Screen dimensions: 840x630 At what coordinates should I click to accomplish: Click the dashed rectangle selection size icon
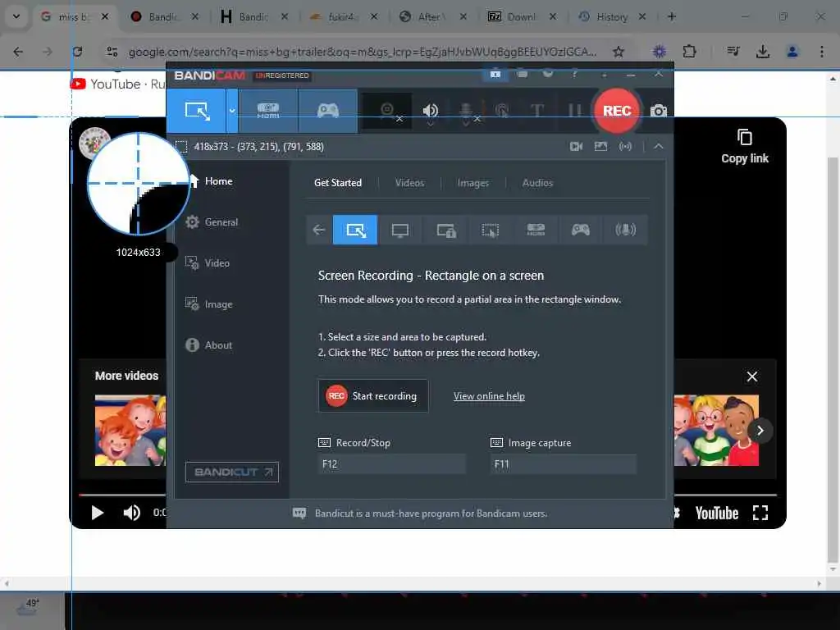tap(181, 147)
